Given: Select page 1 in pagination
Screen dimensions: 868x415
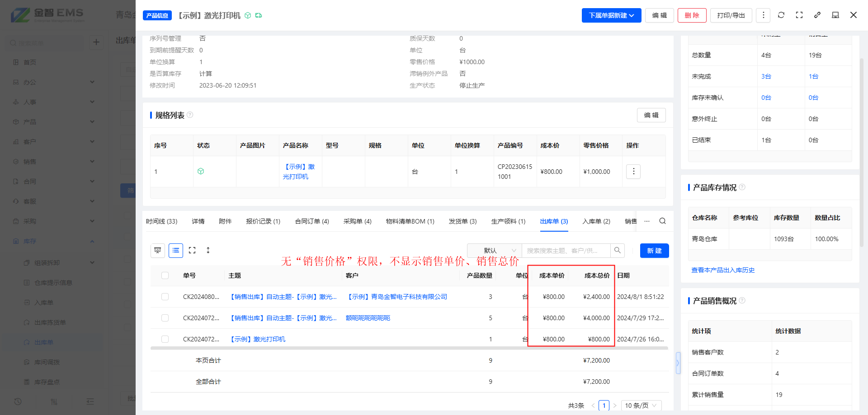Looking at the screenshot, I should tap(604, 406).
